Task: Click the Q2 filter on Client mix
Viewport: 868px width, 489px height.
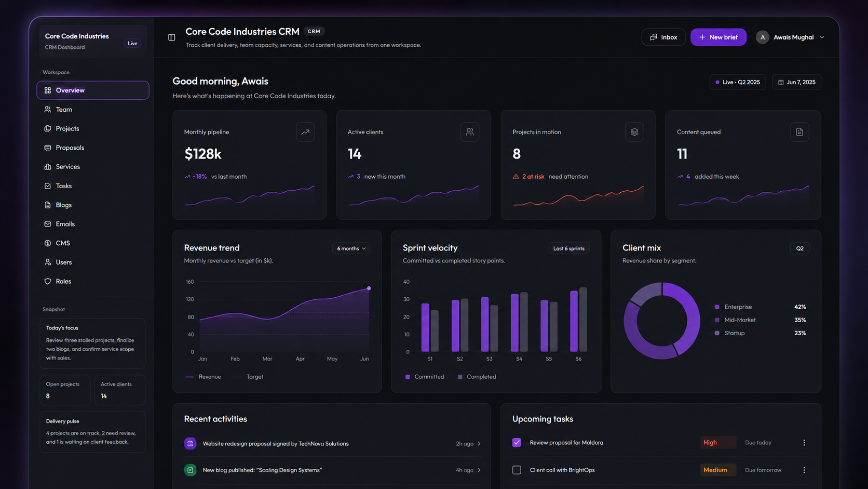Action: 800,248
